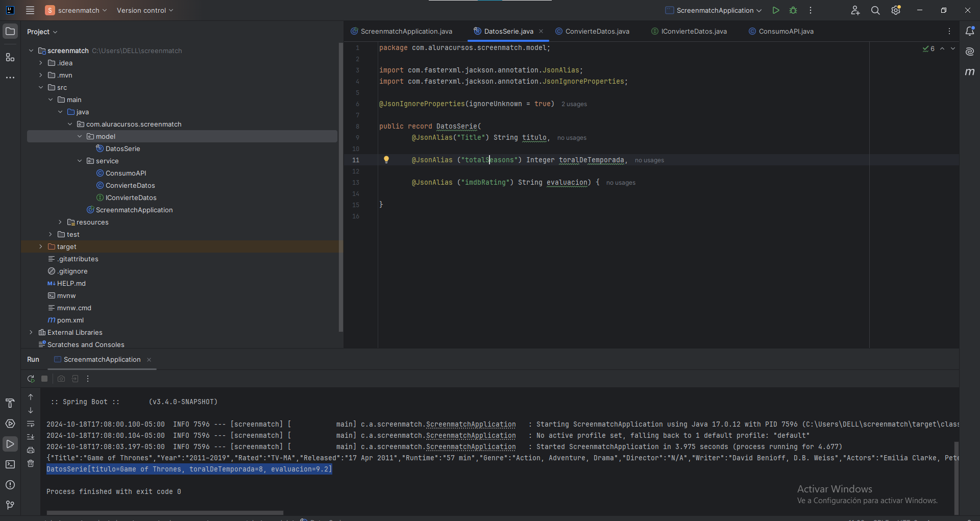Collapse the src folder

41,87
